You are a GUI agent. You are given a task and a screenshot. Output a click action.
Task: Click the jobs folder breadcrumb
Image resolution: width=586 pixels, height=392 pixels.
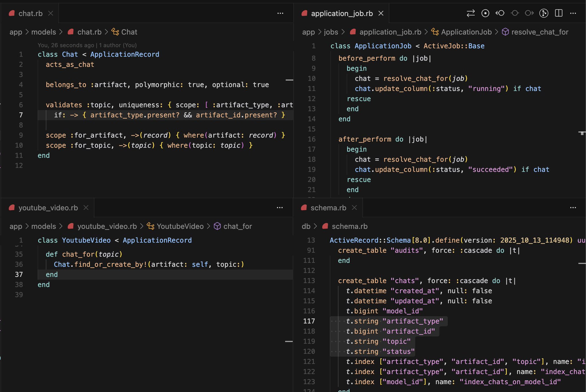click(331, 32)
